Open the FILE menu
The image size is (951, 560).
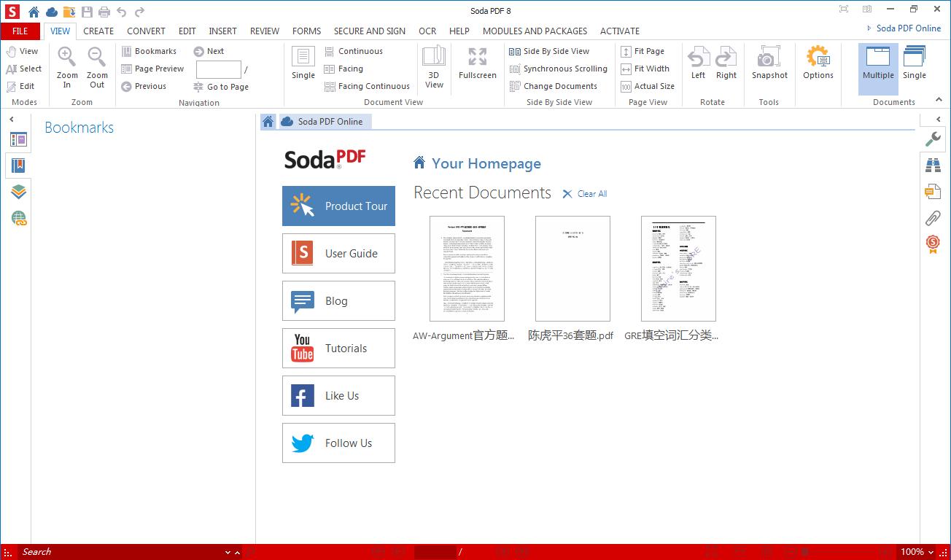coord(20,31)
